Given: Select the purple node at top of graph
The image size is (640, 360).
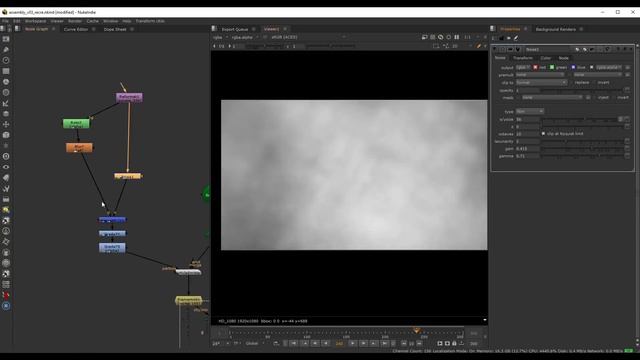Looking at the screenshot, I should pyautogui.click(x=129, y=98).
